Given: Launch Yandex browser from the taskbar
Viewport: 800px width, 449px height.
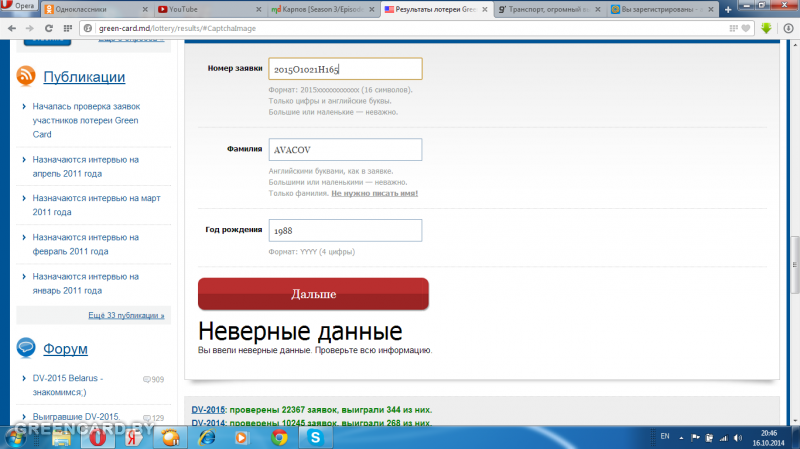Looking at the screenshot, I should [132, 437].
